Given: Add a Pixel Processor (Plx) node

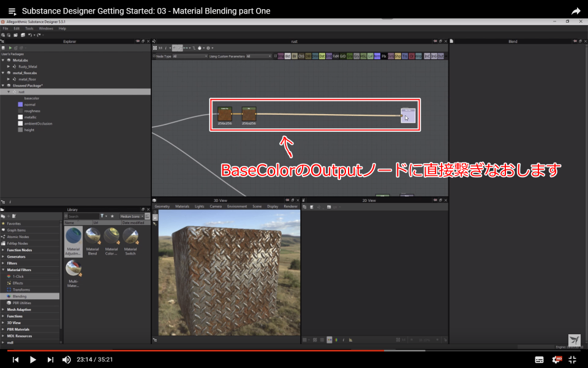Looking at the screenshot, I should [384, 56].
